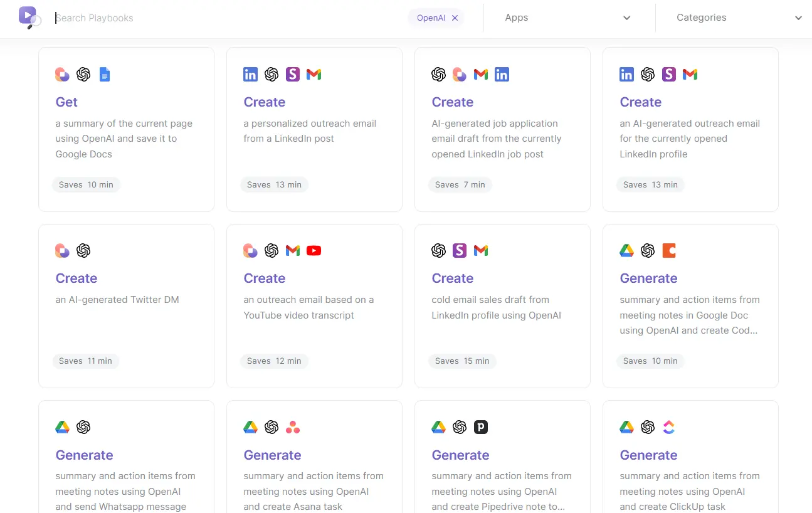Click Google Drive icon on Coda meeting notes card

pos(626,251)
